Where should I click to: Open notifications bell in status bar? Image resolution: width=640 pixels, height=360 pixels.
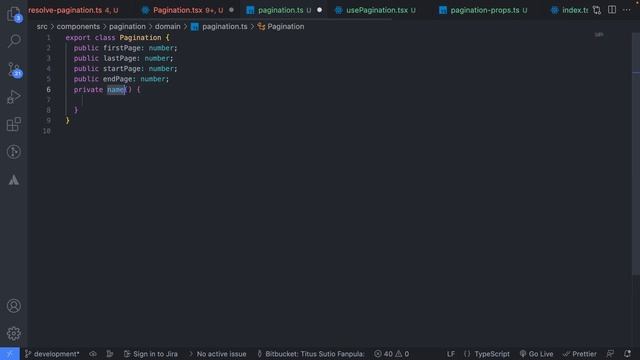click(627, 354)
